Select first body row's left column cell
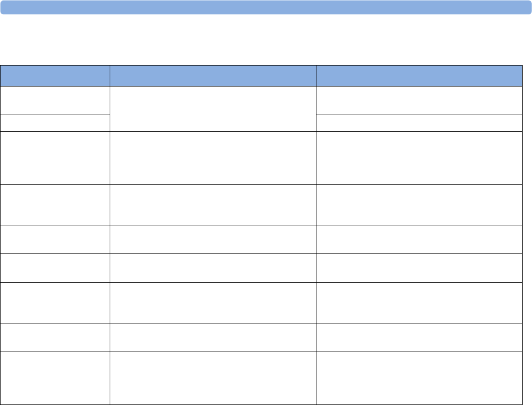The height and width of the screenshot is (405, 532). [55, 100]
